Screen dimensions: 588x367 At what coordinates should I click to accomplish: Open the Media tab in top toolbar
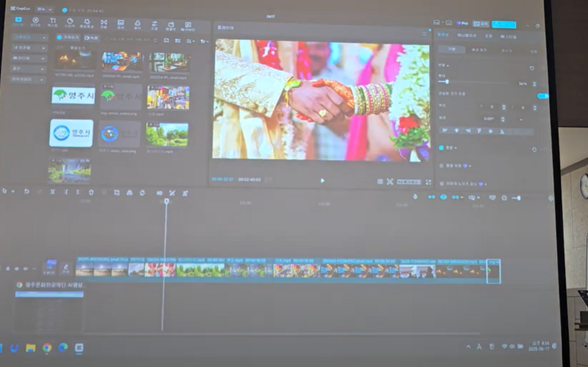[19, 22]
